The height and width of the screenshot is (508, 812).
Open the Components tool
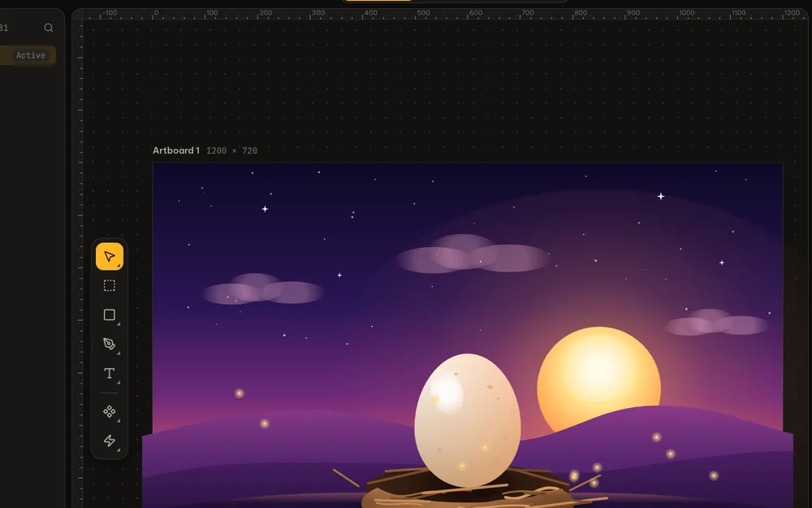[110, 411]
